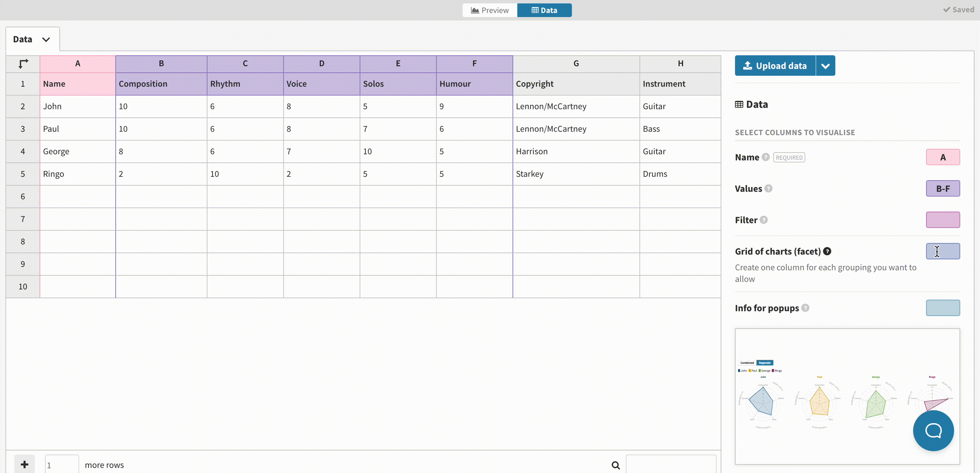Click the B-F Values column selector box
This screenshot has height=473, width=980.
[943, 188]
